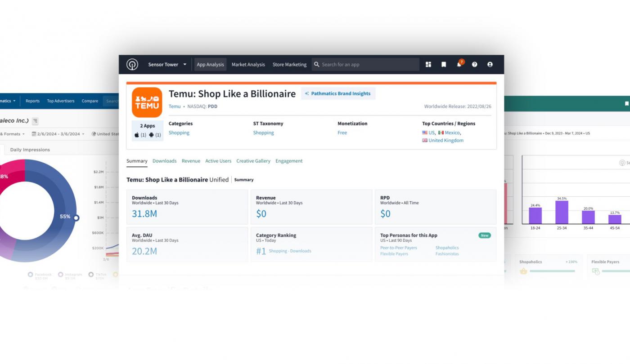Viewport: 630px width, 364px height.
Task: Switch to the Downloads tab
Action: tap(165, 161)
